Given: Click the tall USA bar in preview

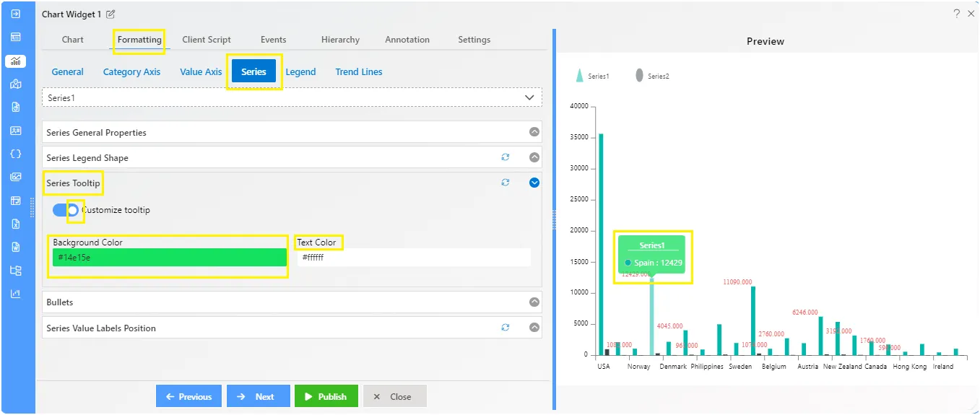Looking at the screenshot, I should pos(601,244).
